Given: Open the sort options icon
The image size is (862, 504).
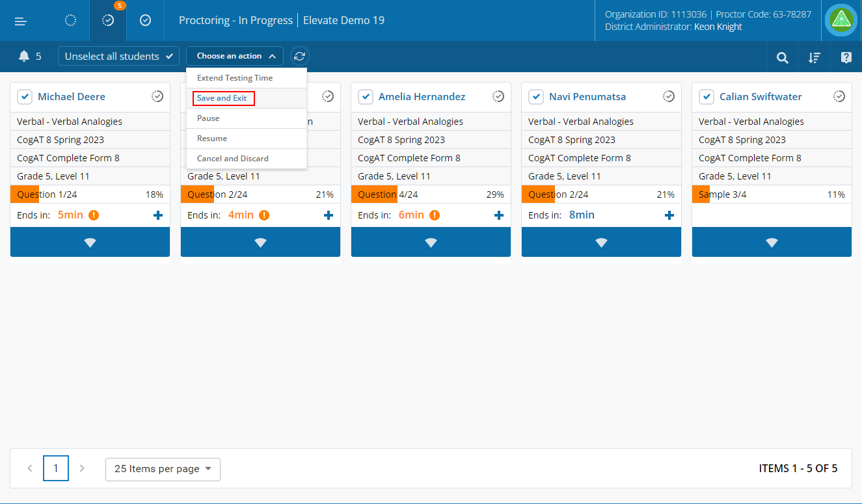Looking at the screenshot, I should click(x=814, y=57).
